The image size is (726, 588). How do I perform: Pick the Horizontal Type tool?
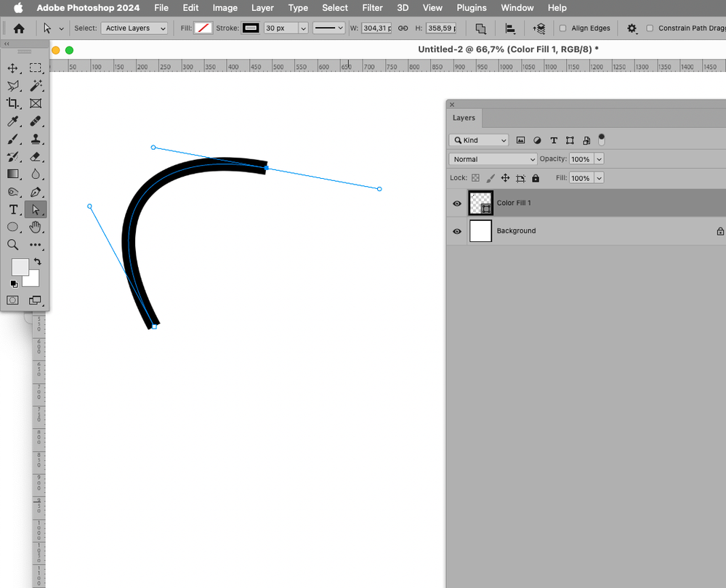point(13,210)
